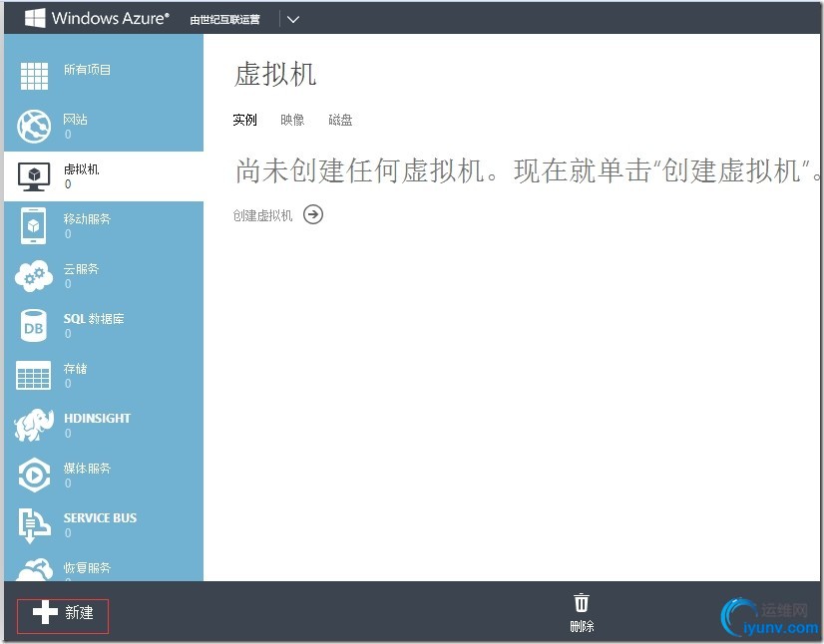Click the 恢复服务 sidebar label

[87, 568]
